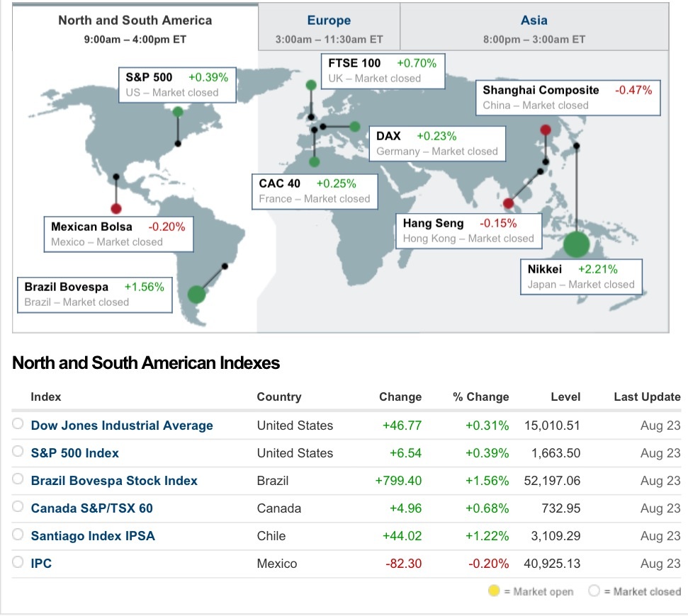Open the S&P 500 Index link

point(74,453)
